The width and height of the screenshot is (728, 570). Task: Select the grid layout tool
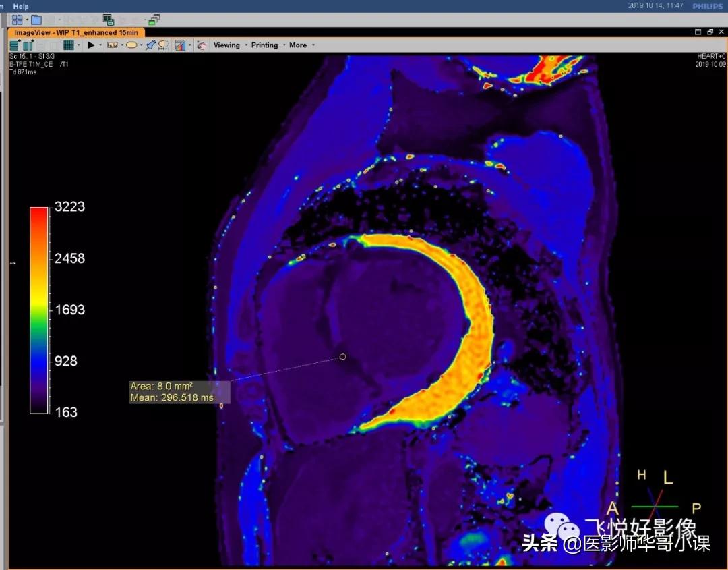[69, 45]
